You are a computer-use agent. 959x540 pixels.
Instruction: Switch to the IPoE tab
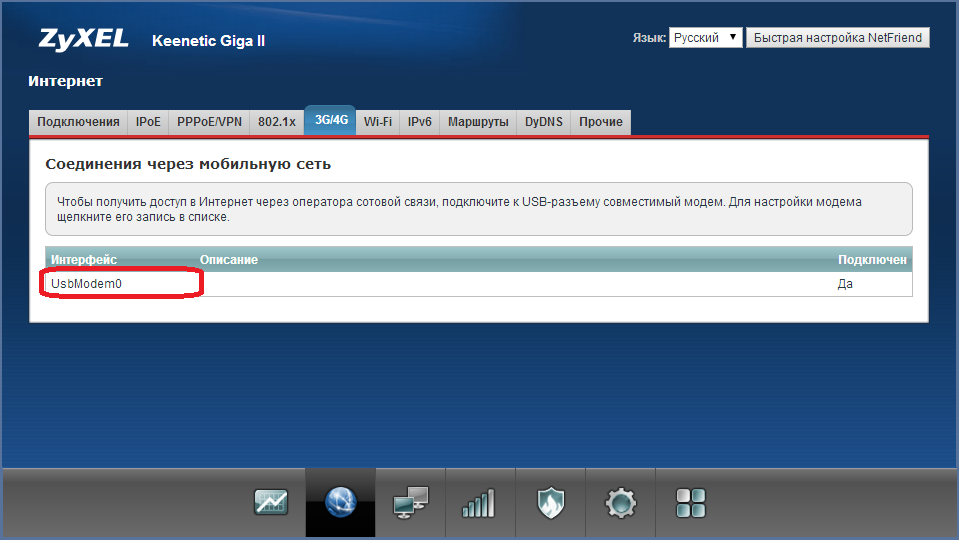pyautogui.click(x=148, y=122)
